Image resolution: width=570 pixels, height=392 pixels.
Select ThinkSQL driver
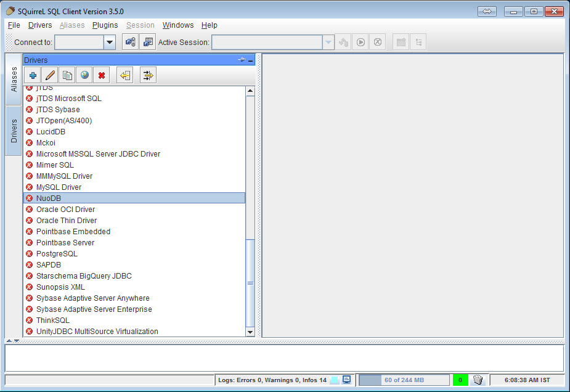(134, 321)
